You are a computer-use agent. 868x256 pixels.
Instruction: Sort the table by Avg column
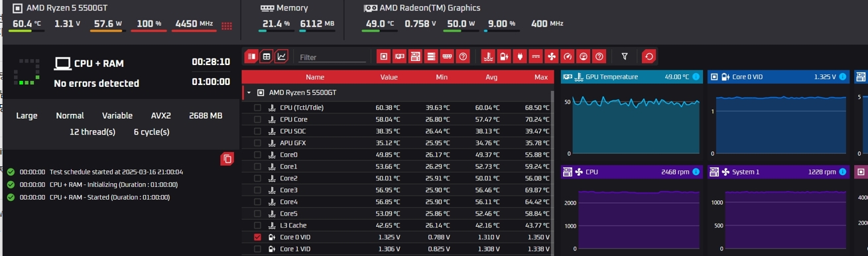491,77
